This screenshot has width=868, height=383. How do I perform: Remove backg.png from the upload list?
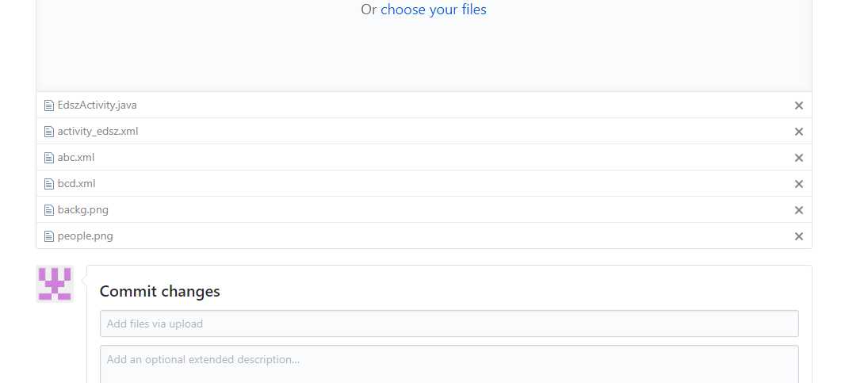click(798, 210)
